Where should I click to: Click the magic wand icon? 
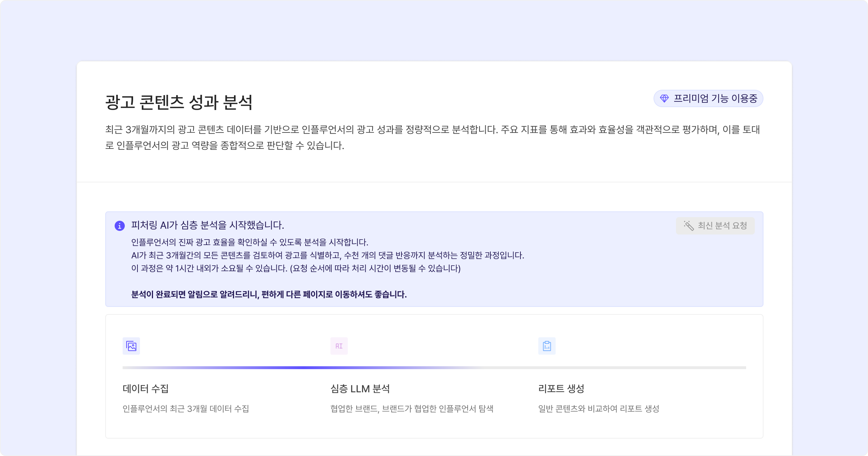(689, 225)
